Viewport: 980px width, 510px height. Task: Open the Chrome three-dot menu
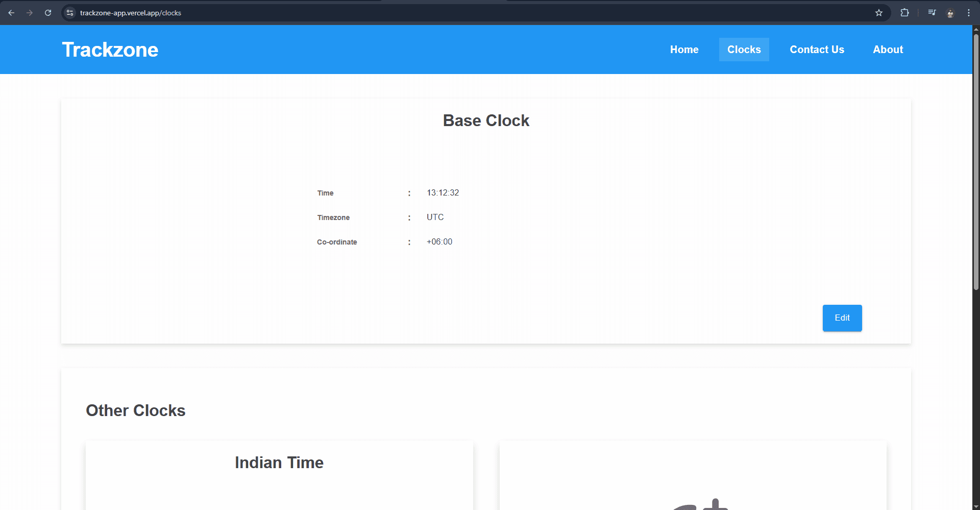point(969,13)
